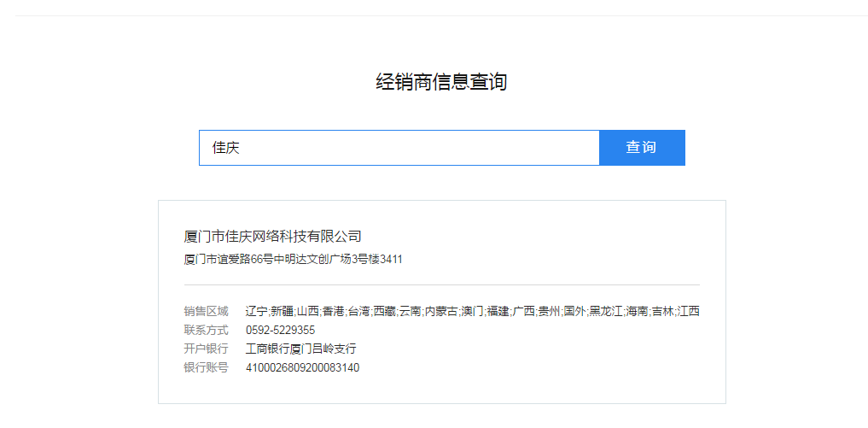Viewport: 868px width, 428px height.
Task: Select account number 4100026809200083140
Action: [x=302, y=367]
